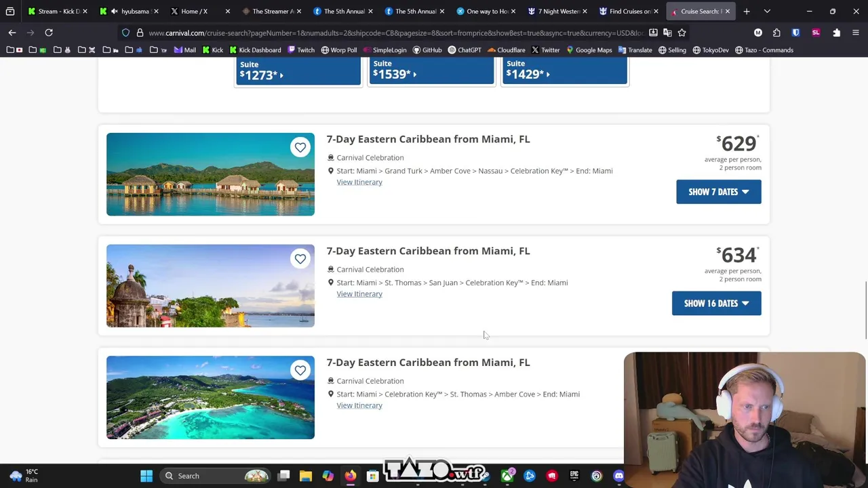Open the Cloudflare bookmark

coord(506,50)
